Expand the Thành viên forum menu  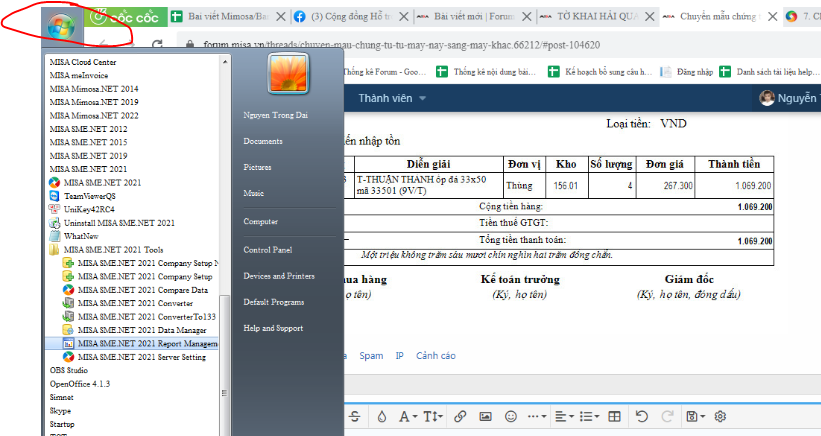392,98
